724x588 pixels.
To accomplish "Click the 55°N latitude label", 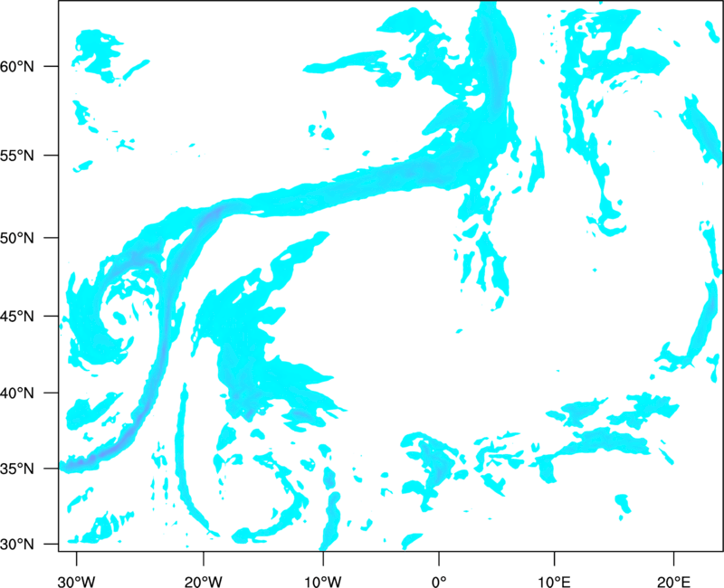I will (17, 156).
